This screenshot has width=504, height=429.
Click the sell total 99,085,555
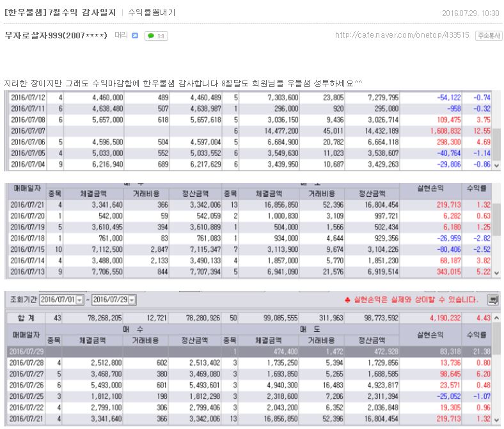pos(280,318)
